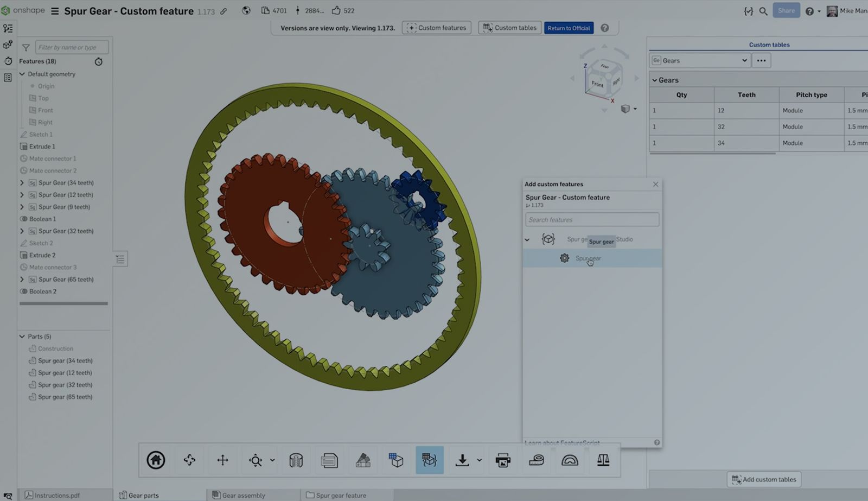The image size is (868, 501).
Task: Open the section view tool
Action: (296, 460)
